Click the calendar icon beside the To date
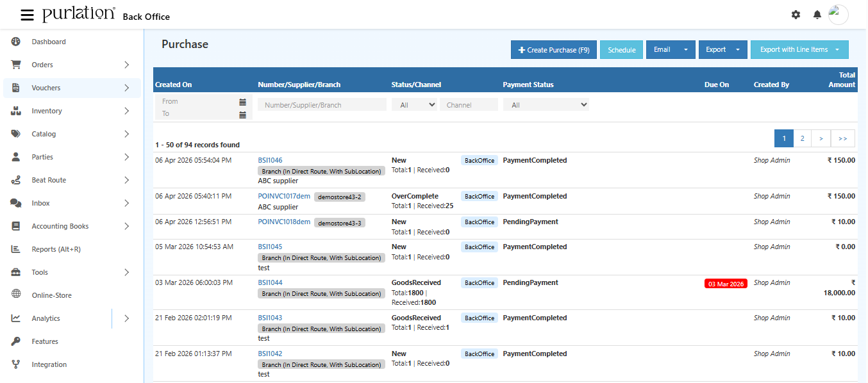This screenshot has width=868, height=383. [x=242, y=115]
